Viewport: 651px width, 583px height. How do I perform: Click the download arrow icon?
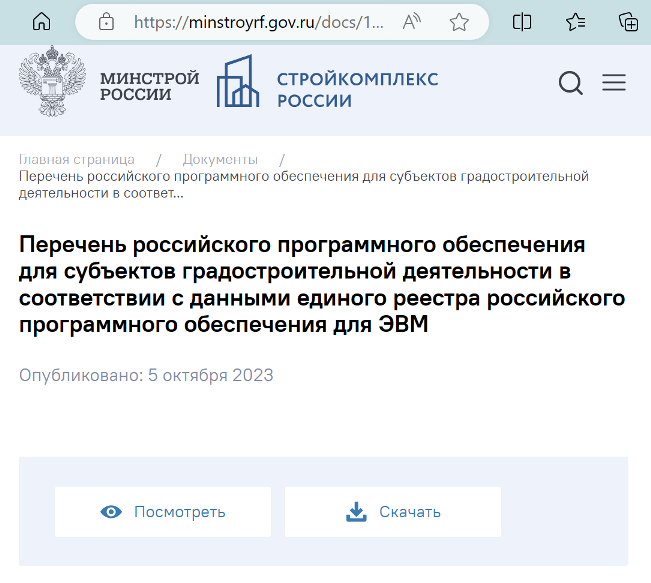(x=356, y=512)
